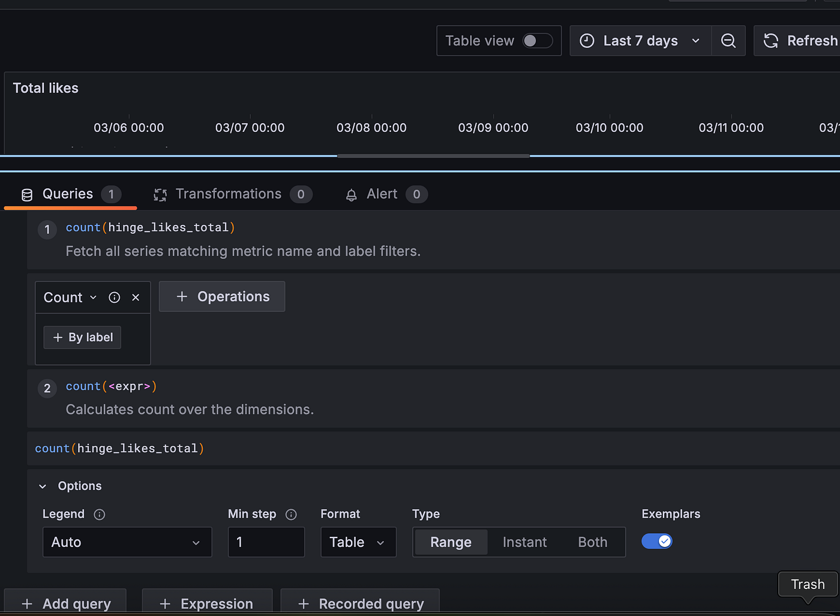Open the Format Table dropdown
This screenshot has height=616, width=840.
358,542
